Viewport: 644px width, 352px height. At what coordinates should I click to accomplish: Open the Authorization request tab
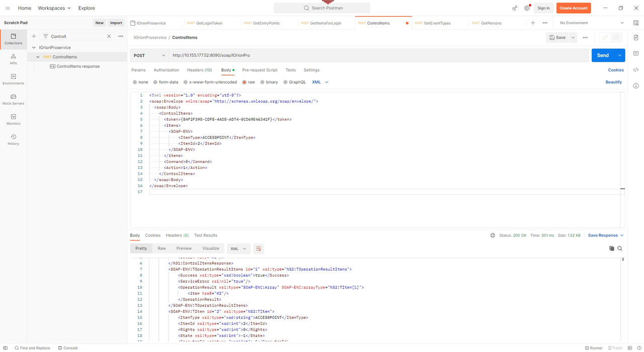point(166,70)
